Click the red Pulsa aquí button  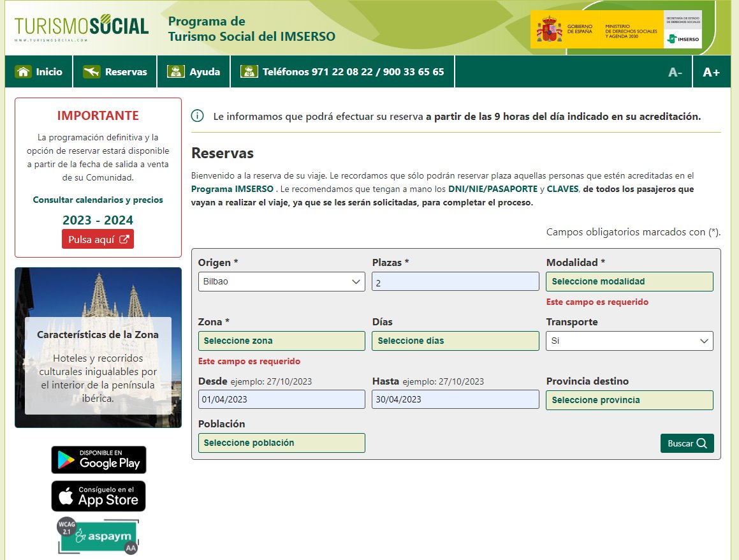click(x=98, y=239)
